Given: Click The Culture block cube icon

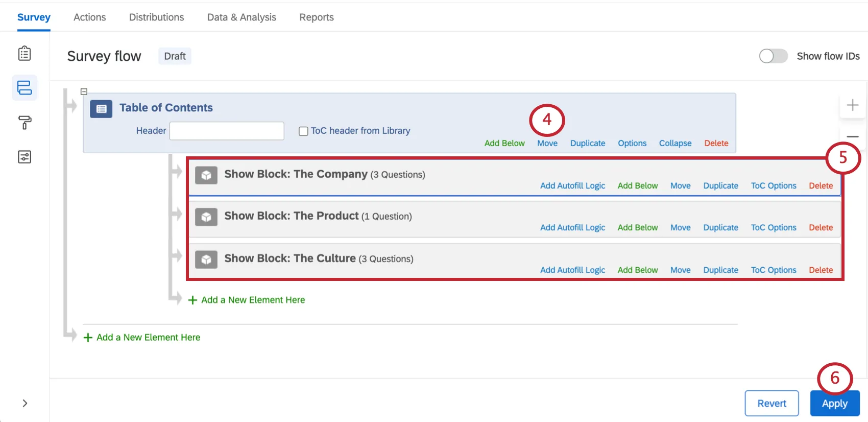Looking at the screenshot, I should click(x=206, y=260).
